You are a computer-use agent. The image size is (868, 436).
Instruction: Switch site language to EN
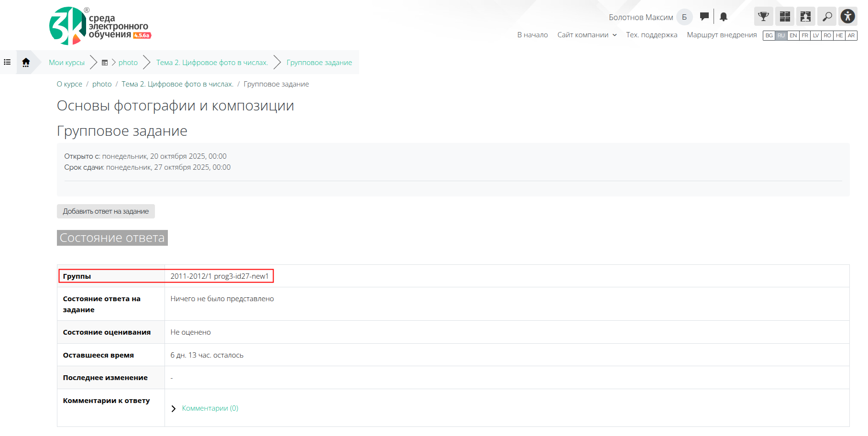pyautogui.click(x=793, y=35)
